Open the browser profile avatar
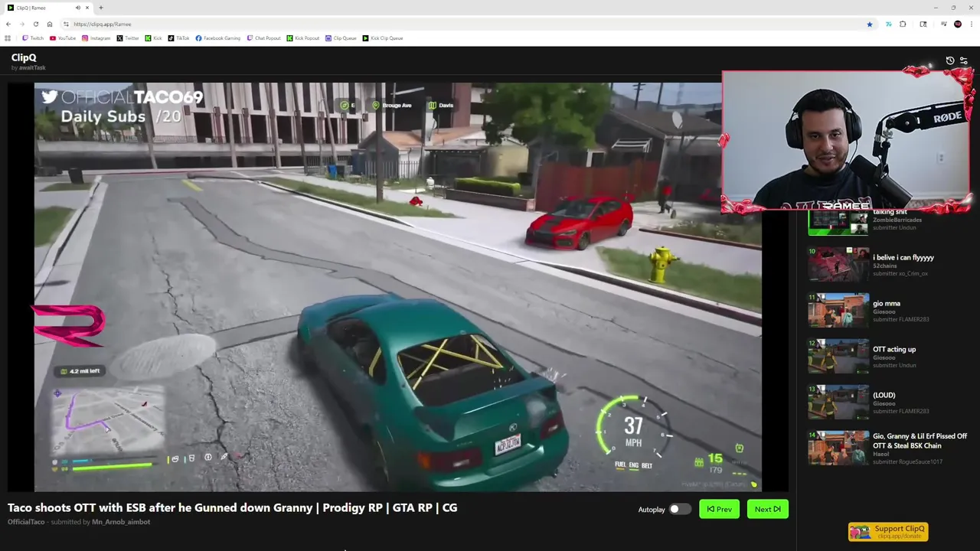This screenshot has width=980, height=551. click(958, 24)
